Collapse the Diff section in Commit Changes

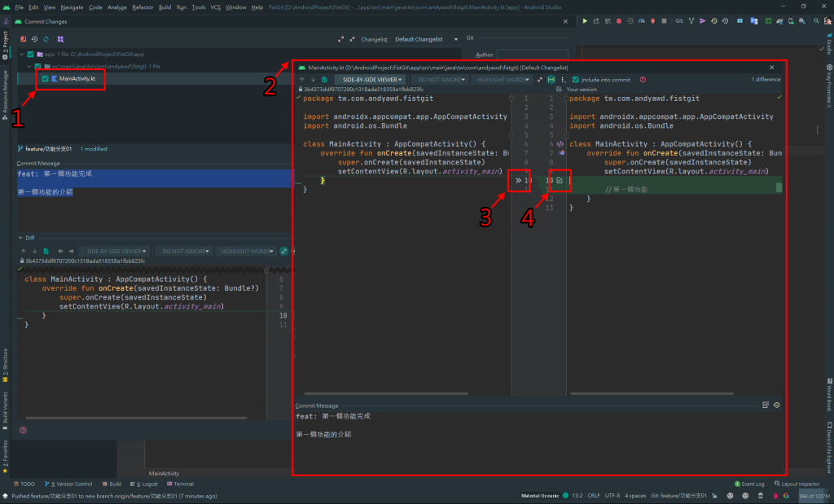pyautogui.click(x=20, y=238)
